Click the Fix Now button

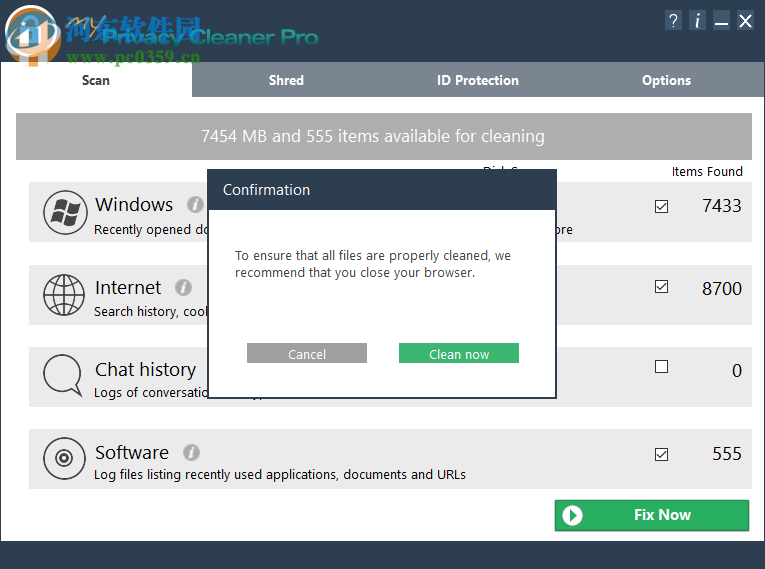pyautogui.click(x=652, y=515)
